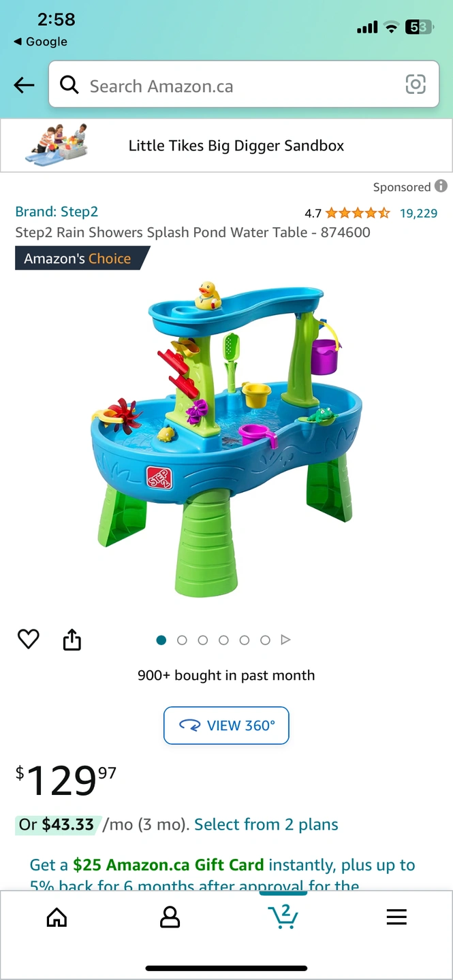Open the hamburger menu in bottom bar
The height and width of the screenshot is (980, 453).
(396, 917)
